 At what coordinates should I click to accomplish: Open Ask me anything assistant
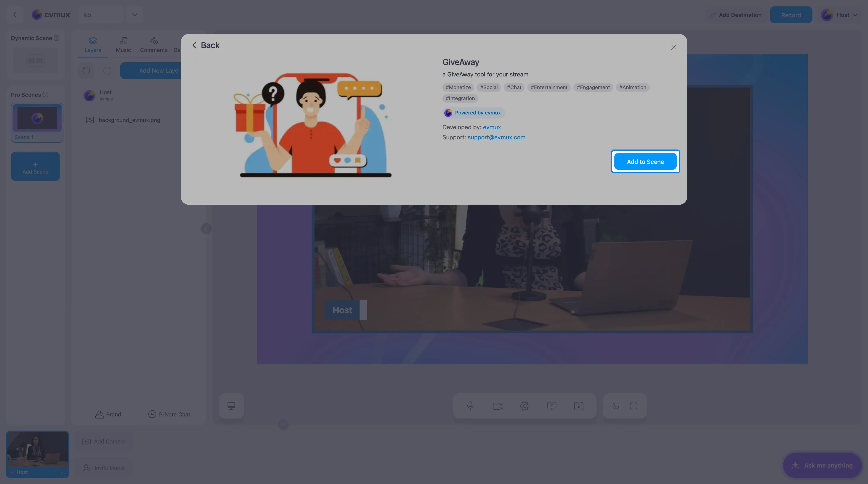tap(823, 465)
